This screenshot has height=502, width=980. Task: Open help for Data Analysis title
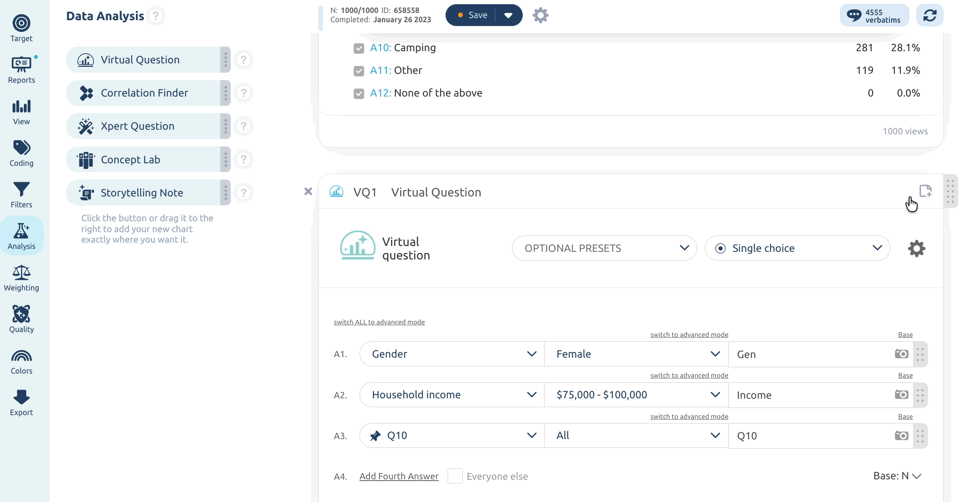[156, 16]
